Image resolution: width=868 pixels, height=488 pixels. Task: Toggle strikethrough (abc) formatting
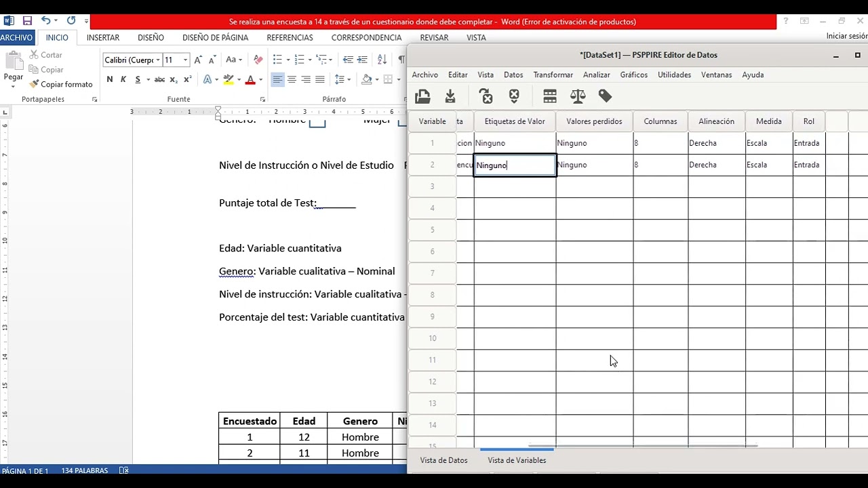click(x=159, y=79)
